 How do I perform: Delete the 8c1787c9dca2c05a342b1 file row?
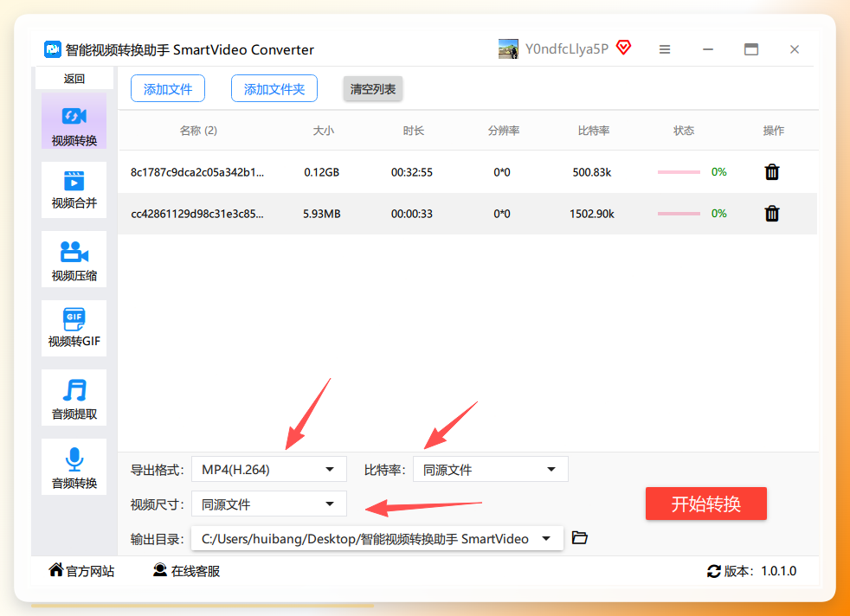coord(772,172)
